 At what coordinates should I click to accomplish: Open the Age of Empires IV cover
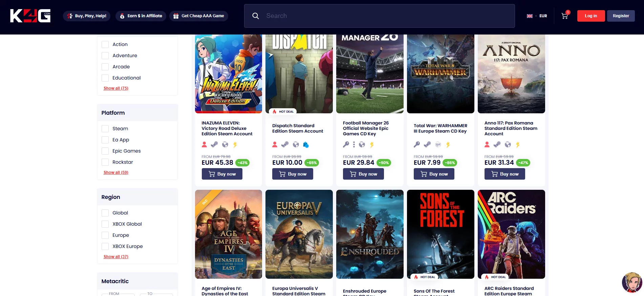[x=229, y=234]
